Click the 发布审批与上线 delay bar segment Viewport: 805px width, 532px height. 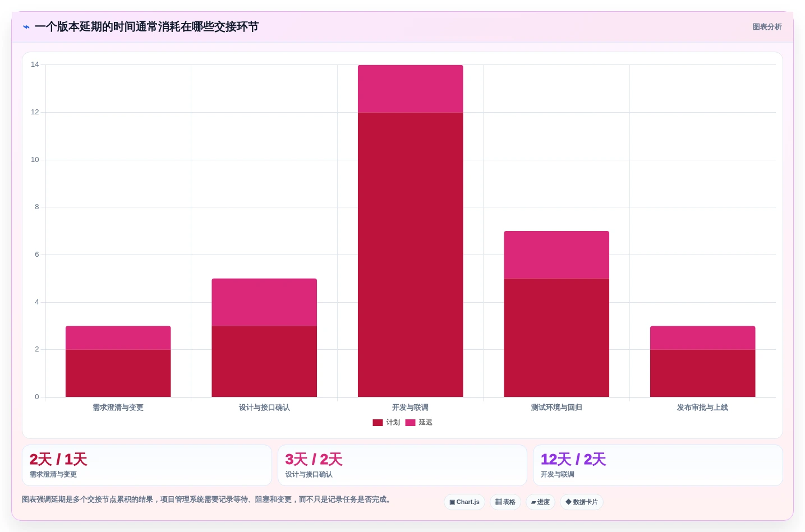pos(703,338)
